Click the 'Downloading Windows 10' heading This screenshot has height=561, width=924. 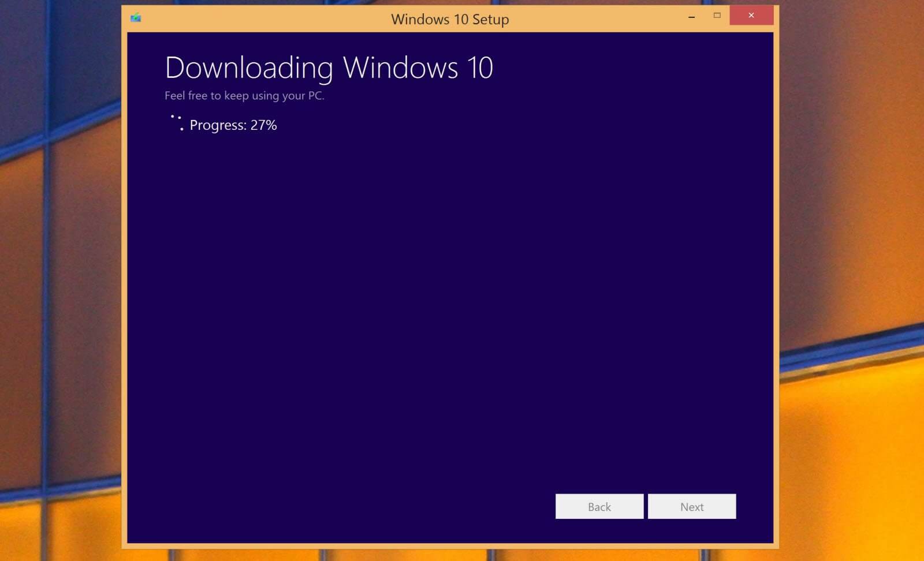[x=329, y=68]
